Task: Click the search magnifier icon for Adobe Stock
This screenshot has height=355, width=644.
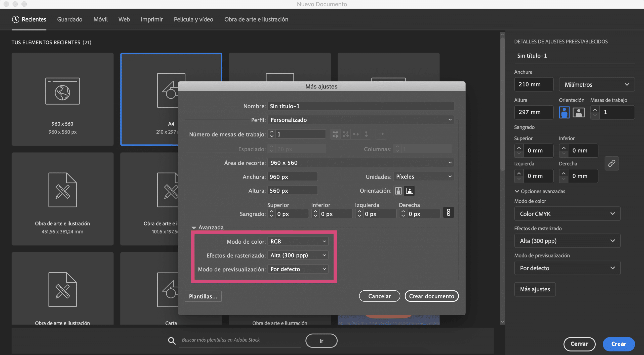Action: click(172, 341)
